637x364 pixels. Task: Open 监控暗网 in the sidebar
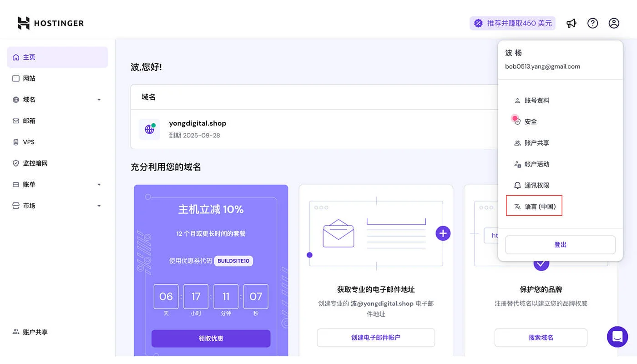(x=36, y=163)
